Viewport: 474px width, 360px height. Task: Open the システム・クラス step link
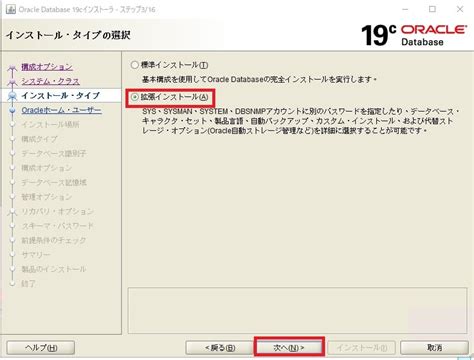click(50, 81)
